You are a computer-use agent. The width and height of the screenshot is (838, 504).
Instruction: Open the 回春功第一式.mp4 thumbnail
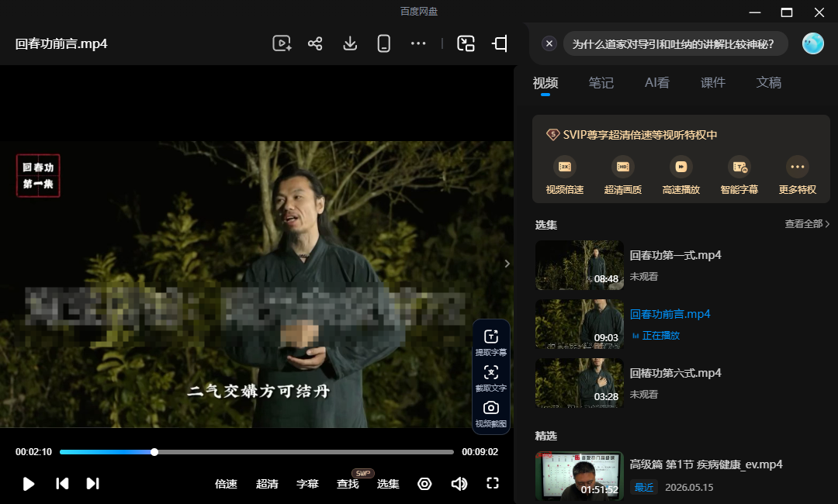point(580,265)
